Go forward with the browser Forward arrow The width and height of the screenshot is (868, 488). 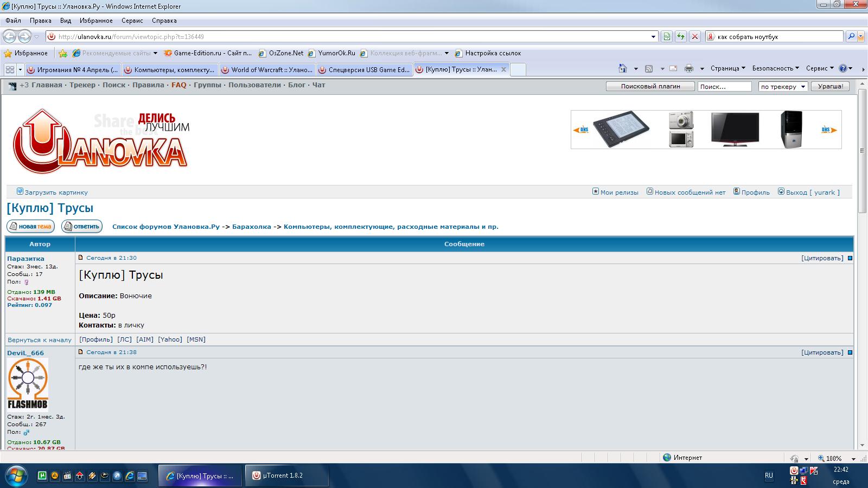coord(24,36)
